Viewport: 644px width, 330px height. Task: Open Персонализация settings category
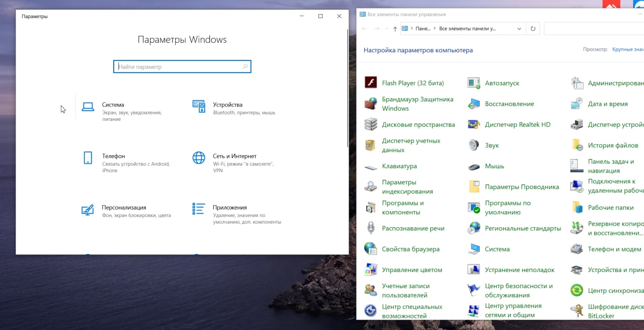[128, 211]
